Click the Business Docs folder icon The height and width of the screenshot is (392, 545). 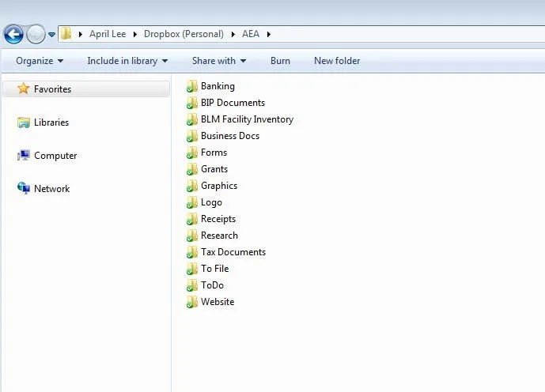(192, 136)
